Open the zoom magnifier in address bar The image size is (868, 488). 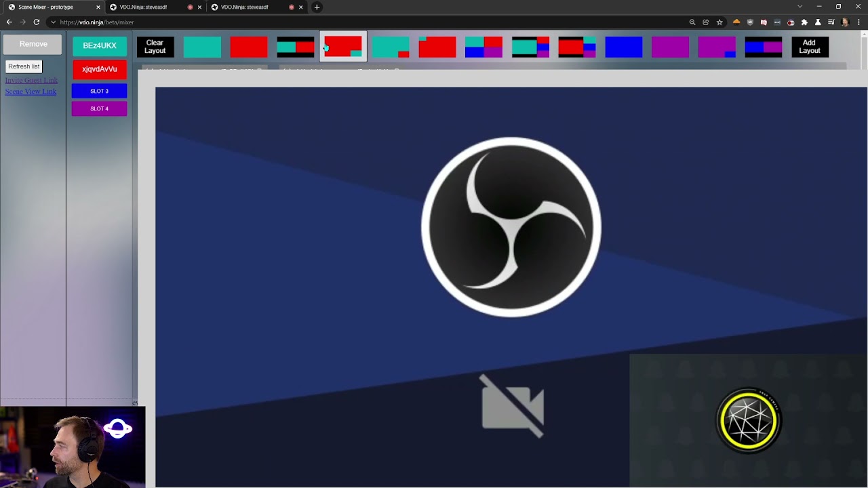(x=692, y=22)
